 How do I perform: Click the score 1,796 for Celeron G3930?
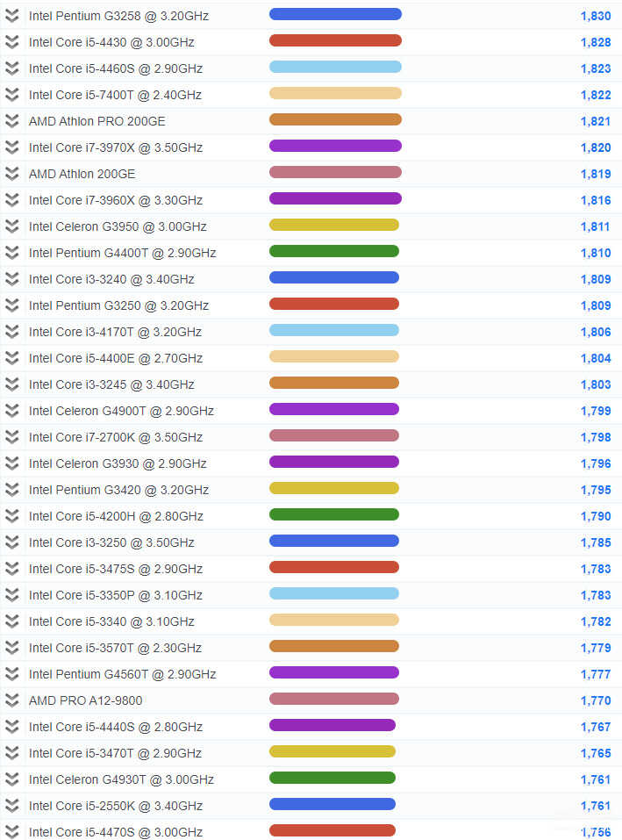pos(596,463)
